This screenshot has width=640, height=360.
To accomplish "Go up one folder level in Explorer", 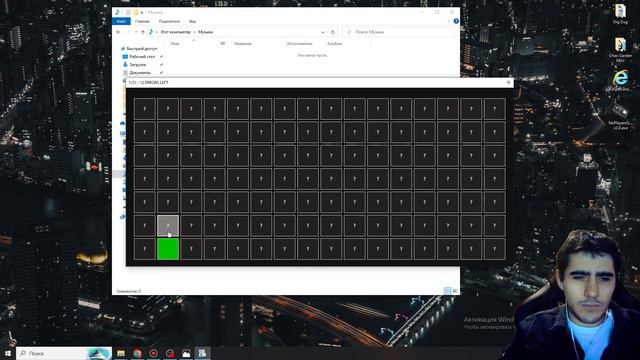I will click(142, 32).
